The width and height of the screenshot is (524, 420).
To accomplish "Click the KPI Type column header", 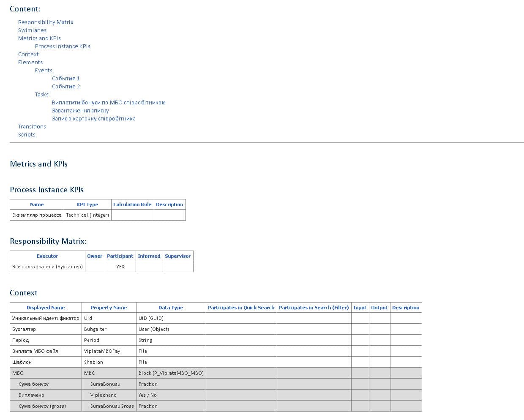I will coord(87,205).
